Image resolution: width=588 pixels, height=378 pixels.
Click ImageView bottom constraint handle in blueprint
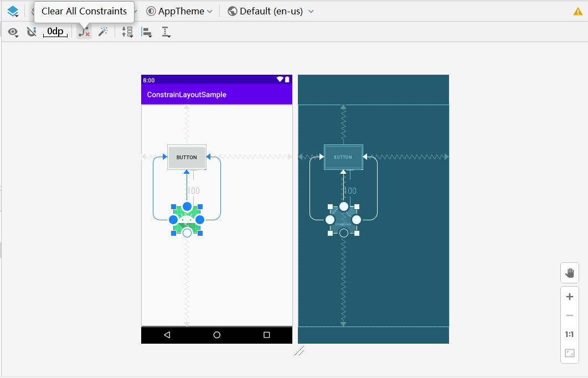[x=344, y=233]
